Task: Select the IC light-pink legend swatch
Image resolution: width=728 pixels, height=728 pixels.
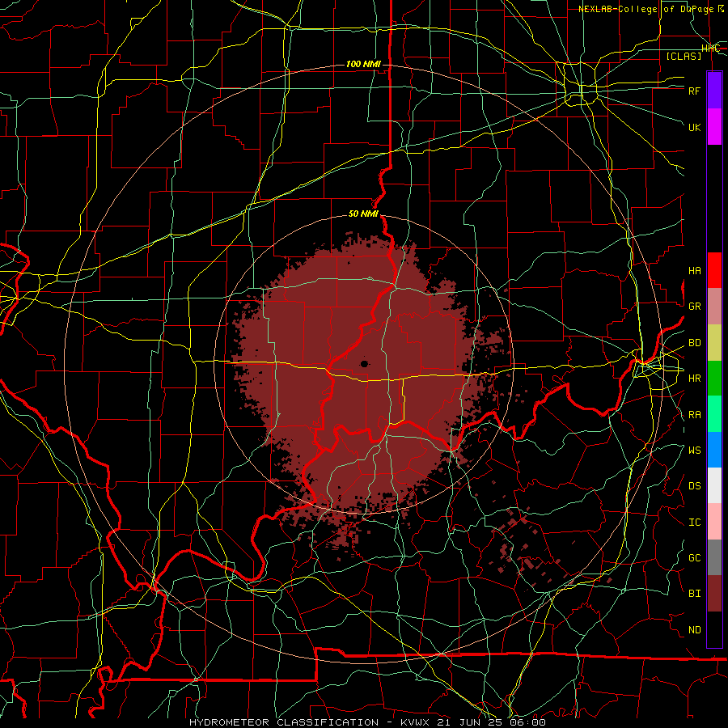Action: point(714,522)
